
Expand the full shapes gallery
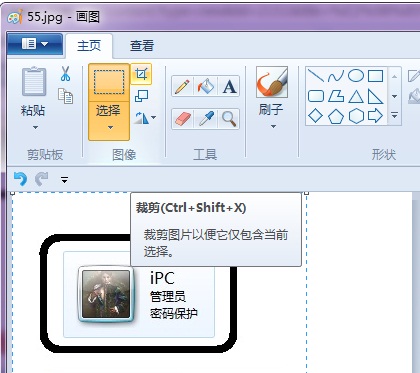pyautogui.click(x=394, y=115)
